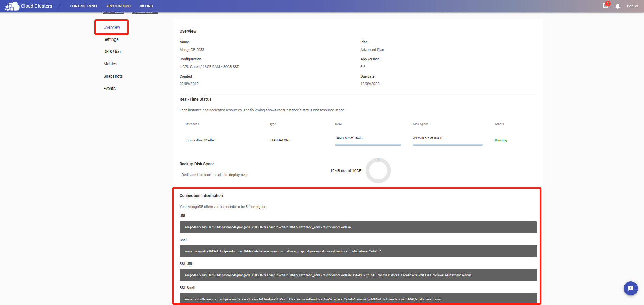Screen dimensions: 644x305
Task: Click the Advanced Plan value
Action: [372, 50]
